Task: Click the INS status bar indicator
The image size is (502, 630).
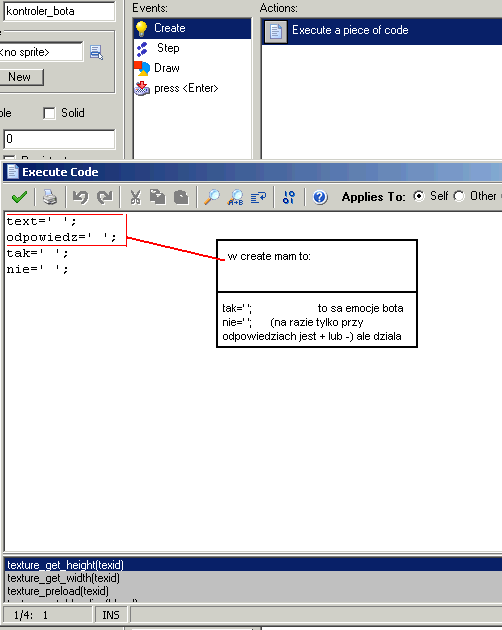Action: [x=111, y=615]
